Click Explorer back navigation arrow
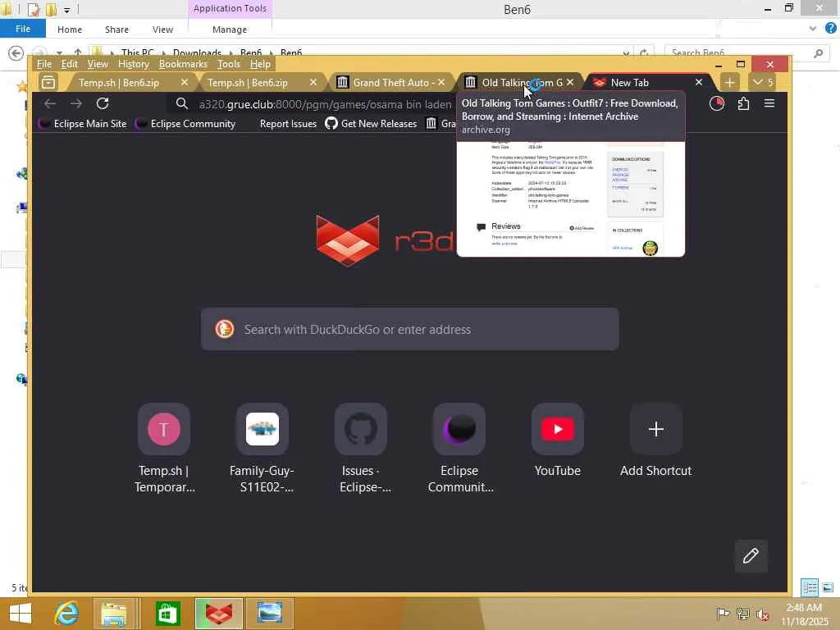Screen dimensions: 840x630 (x=16, y=53)
